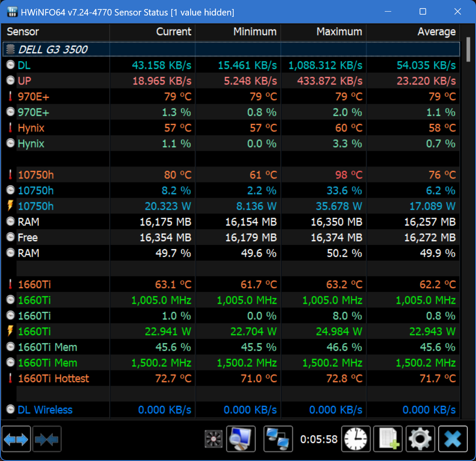Click the 0:05:58 elapsed time readout
476x461 pixels.
(319, 439)
